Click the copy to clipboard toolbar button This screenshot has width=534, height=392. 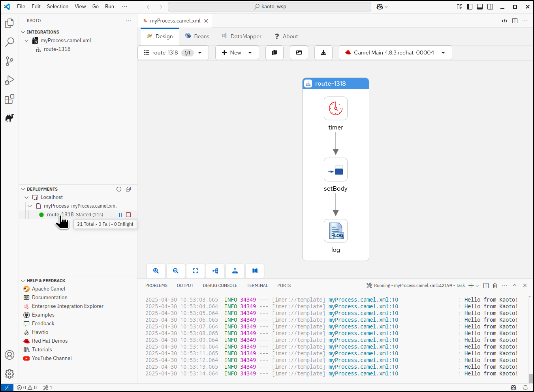click(275, 53)
